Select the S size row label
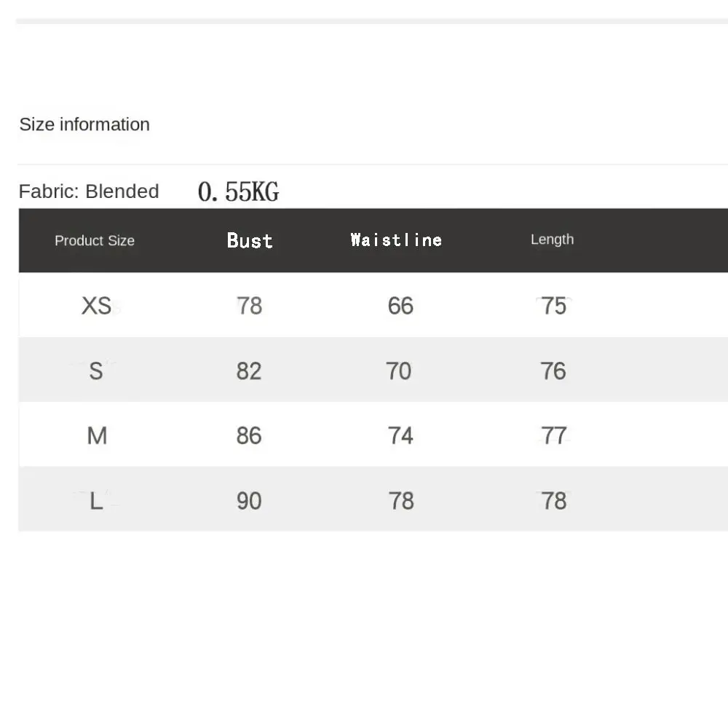The image size is (728, 728). click(x=96, y=371)
